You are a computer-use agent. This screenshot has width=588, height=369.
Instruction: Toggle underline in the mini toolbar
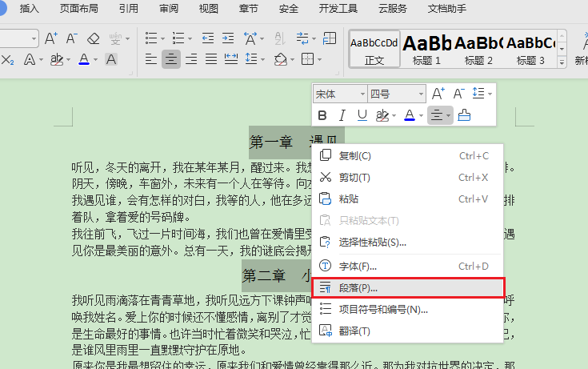[362, 115]
